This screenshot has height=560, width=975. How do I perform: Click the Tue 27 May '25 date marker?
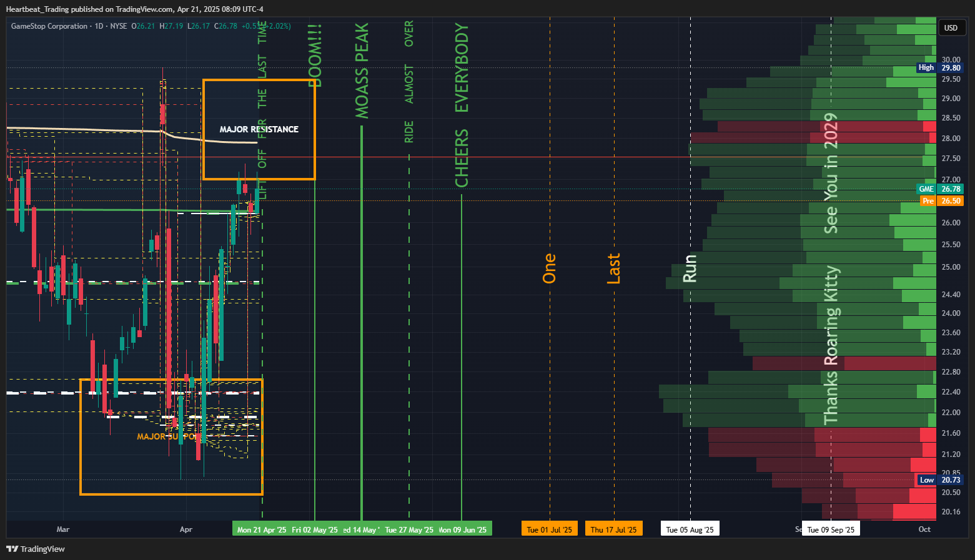coord(408,529)
